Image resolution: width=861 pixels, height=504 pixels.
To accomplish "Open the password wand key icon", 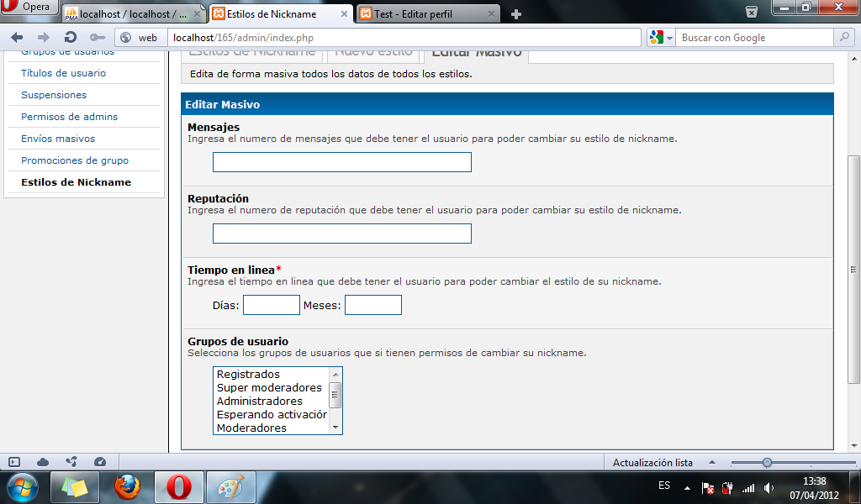I will (x=98, y=37).
